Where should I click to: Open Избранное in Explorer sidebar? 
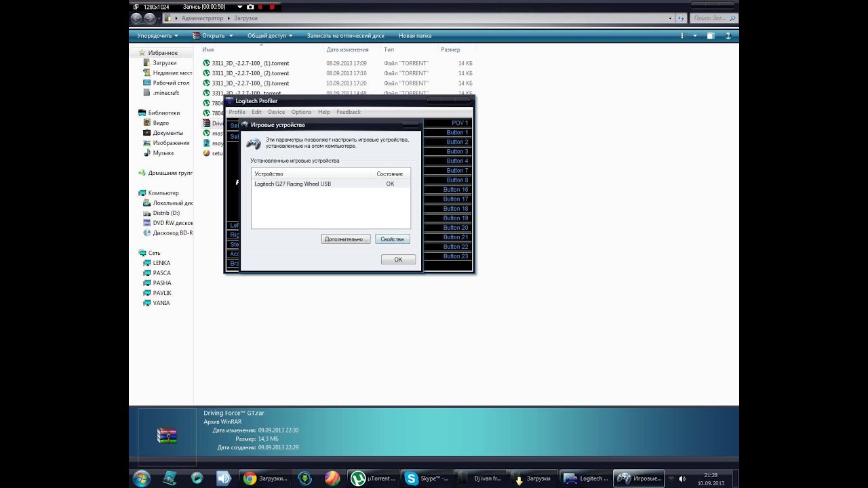click(163, 53)
